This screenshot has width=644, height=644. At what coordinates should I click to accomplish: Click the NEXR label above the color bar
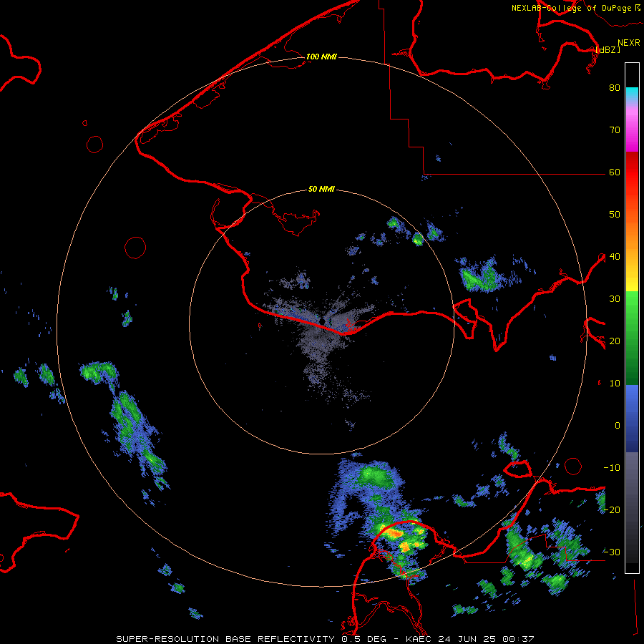point(629,43)
